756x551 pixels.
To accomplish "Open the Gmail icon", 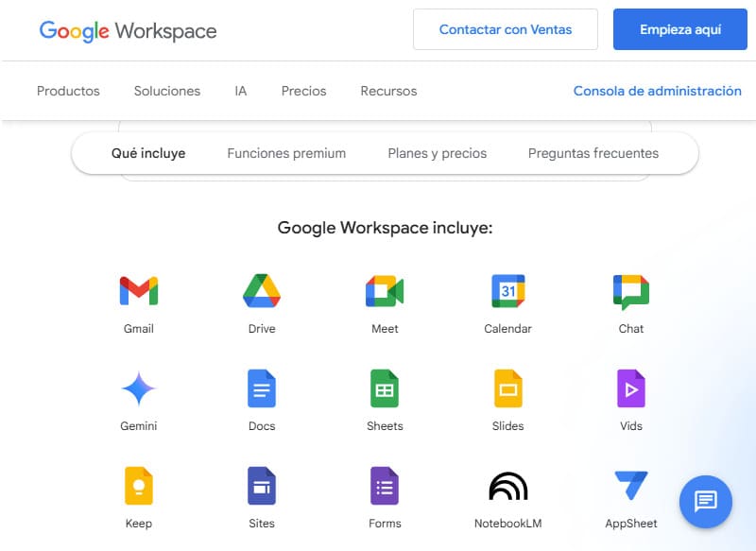I will 138,291.
